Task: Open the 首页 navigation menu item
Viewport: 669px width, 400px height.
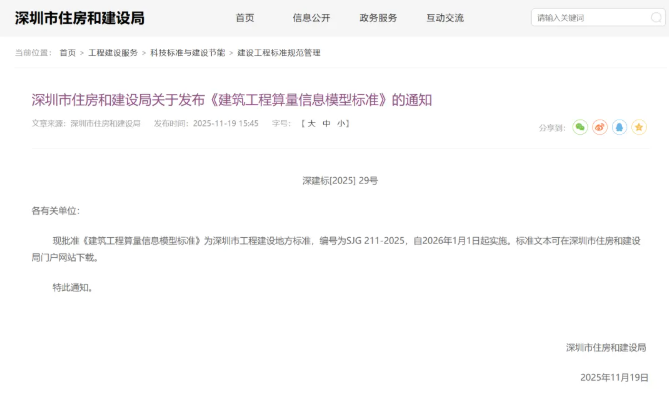Action: tap(245, 18)
